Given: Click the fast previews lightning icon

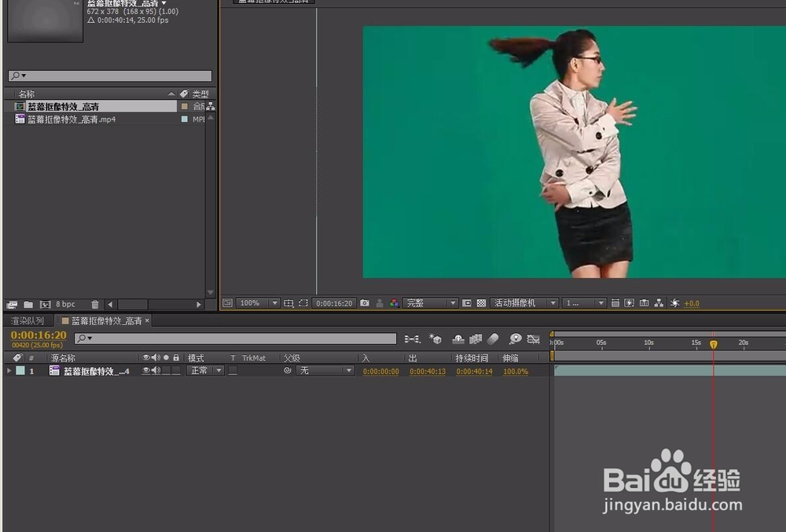Looking at the screenshot, I should click(630, 303).
